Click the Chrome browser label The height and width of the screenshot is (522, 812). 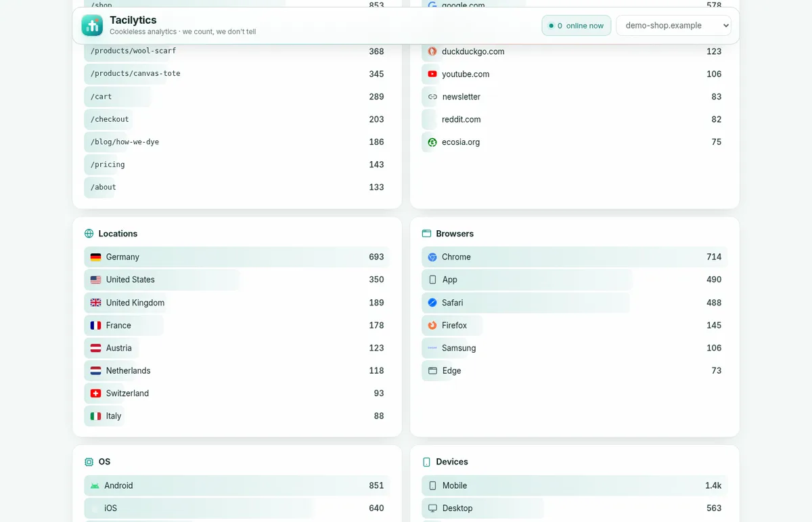(x=456, y=257)
